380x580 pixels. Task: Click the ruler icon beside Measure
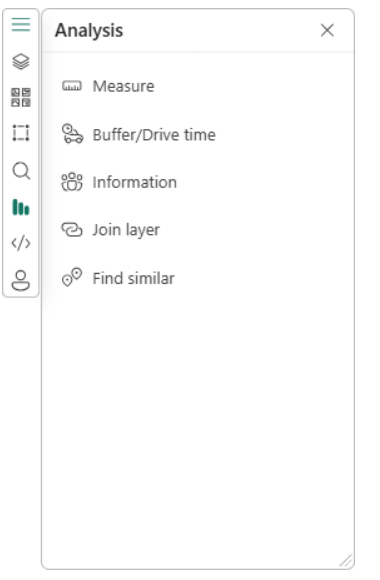coord(72,86)
